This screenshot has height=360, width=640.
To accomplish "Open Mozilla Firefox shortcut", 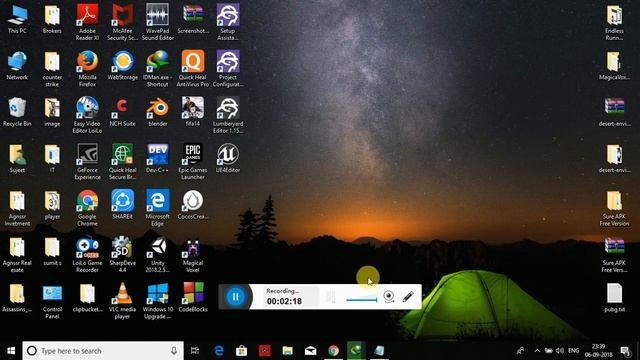I will point(87,69).
